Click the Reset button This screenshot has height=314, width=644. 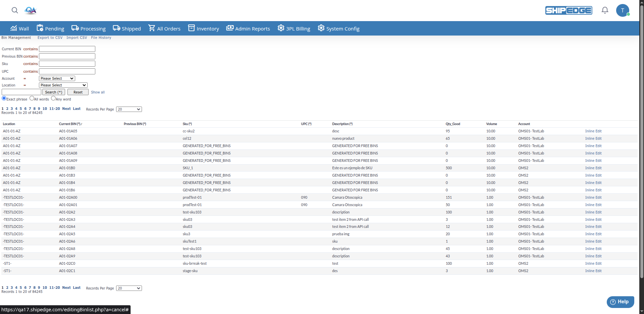pos(78,92)
